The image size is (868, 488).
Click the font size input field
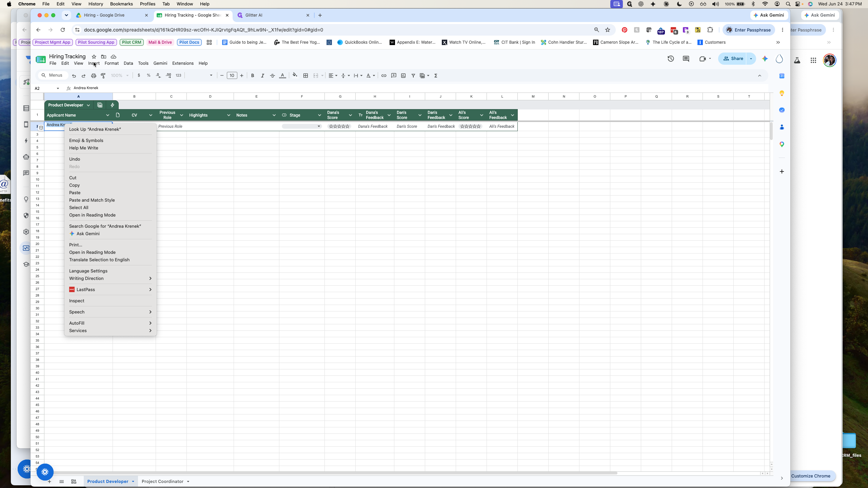(x=232, y=76)
